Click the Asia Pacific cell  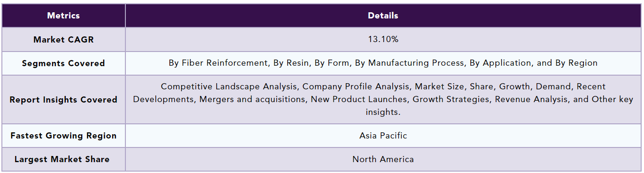tap(383, 136)
